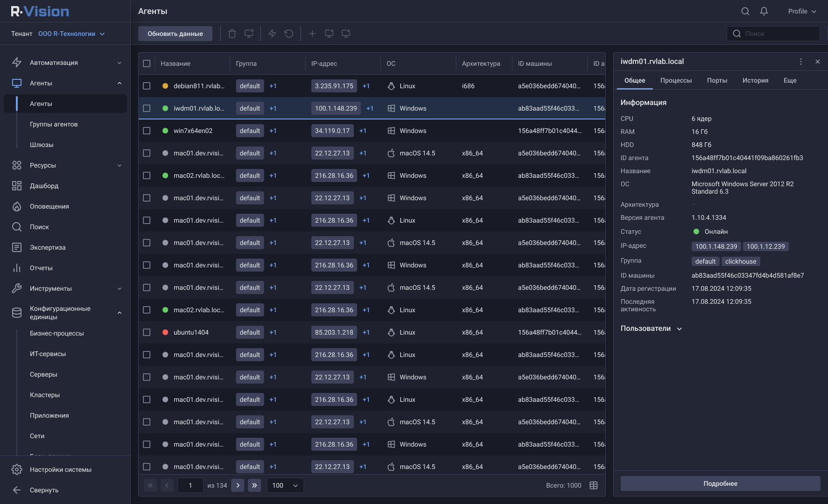Switch to Процессы tab
The height and width of the screenshot is (504, 828).
pos(676,80)
